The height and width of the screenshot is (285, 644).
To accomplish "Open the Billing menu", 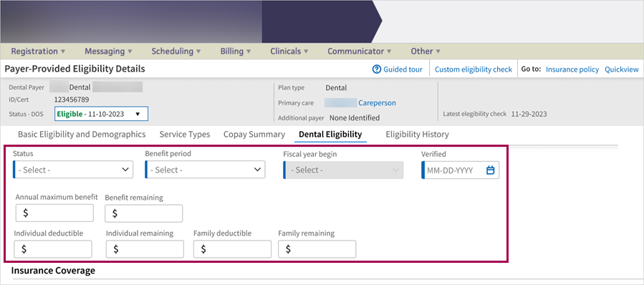I will [x=236, y=52].
